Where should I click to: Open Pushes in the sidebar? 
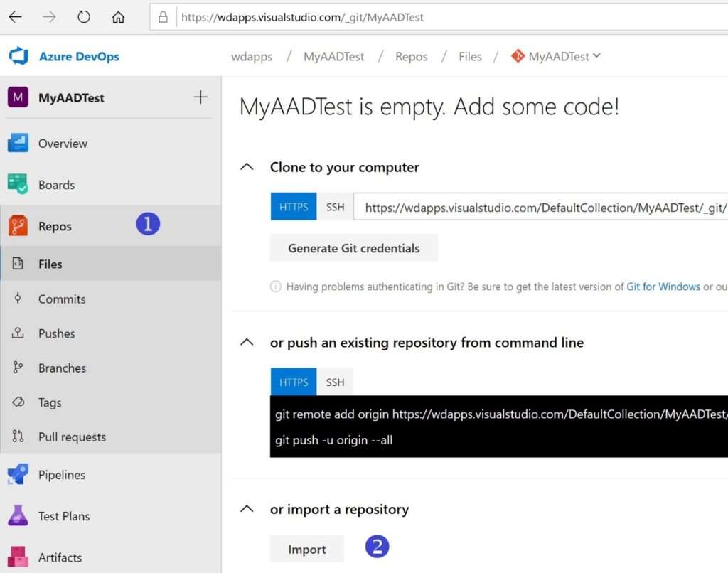57,333
